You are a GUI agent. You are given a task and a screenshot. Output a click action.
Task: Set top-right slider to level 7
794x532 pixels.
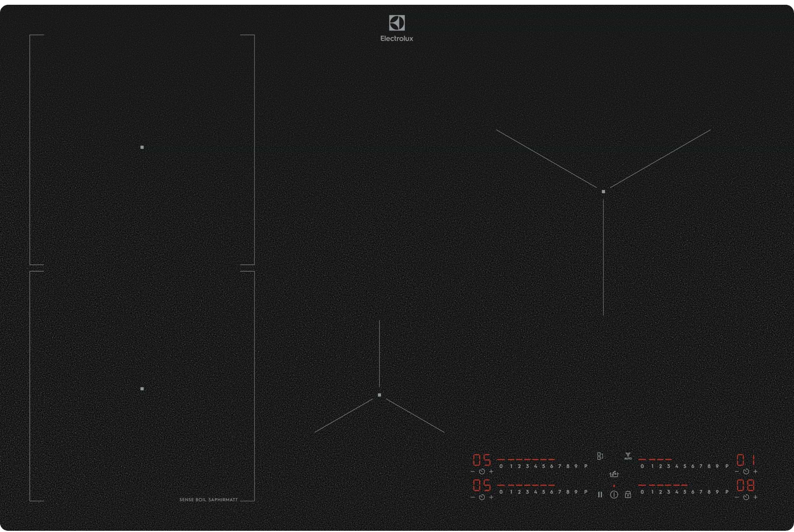tap(701, 466)
